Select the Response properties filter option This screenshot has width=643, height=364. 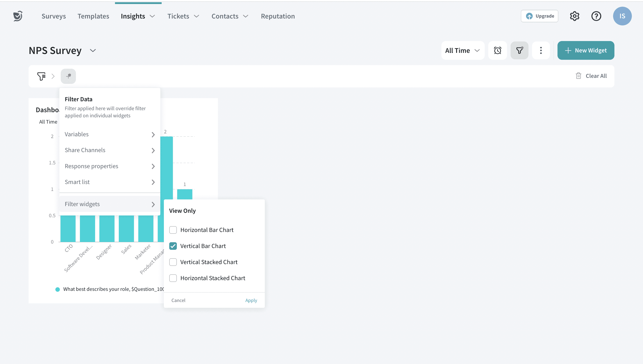click(110, 166)
